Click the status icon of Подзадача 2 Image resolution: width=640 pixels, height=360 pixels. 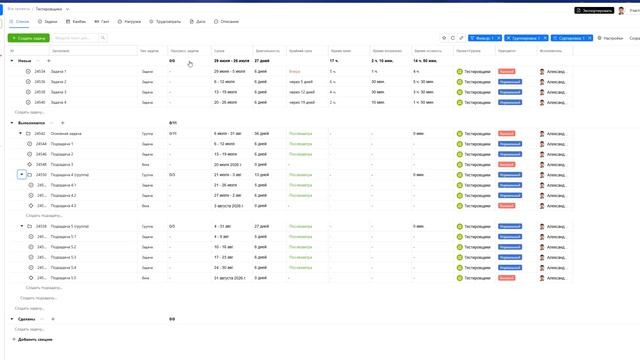coord(29,154)
